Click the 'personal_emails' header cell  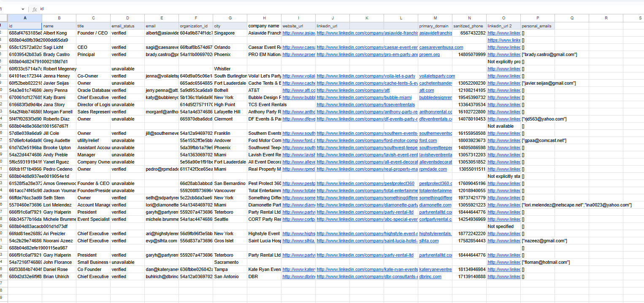(x=536, y=26)
